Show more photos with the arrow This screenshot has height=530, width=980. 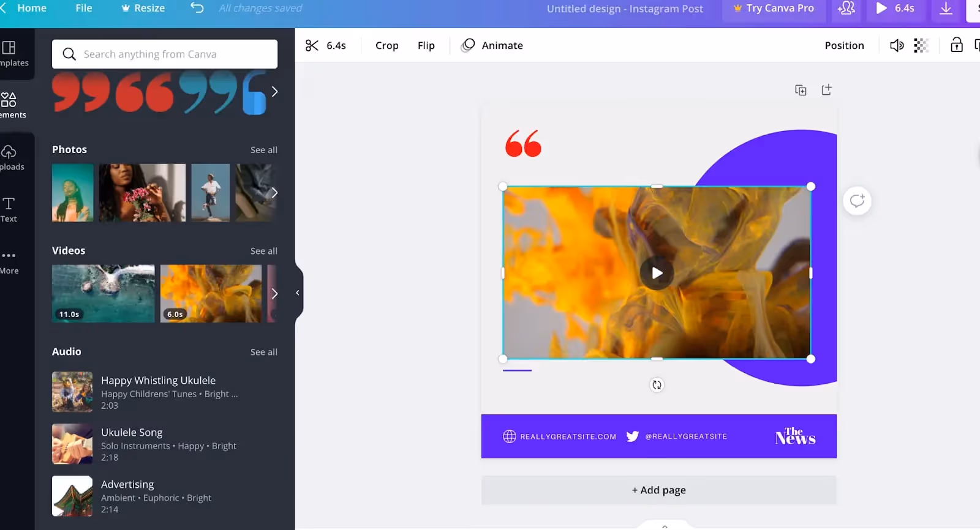(x=274, y=193)
